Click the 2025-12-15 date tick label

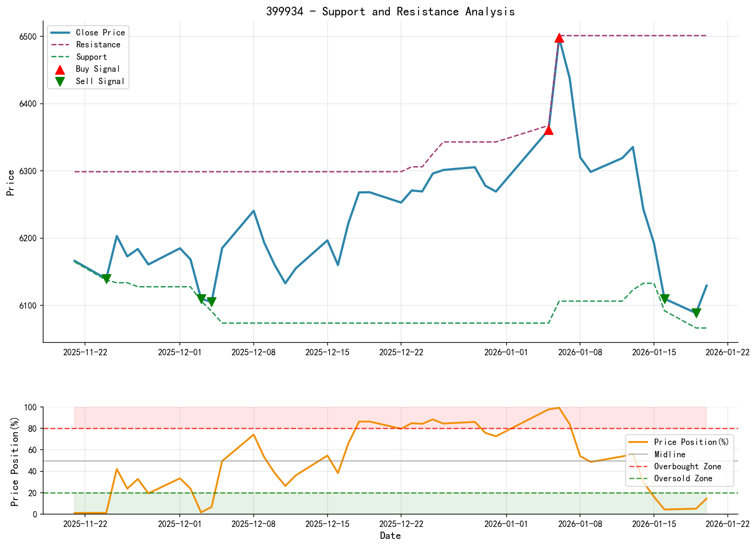(327, 352)
